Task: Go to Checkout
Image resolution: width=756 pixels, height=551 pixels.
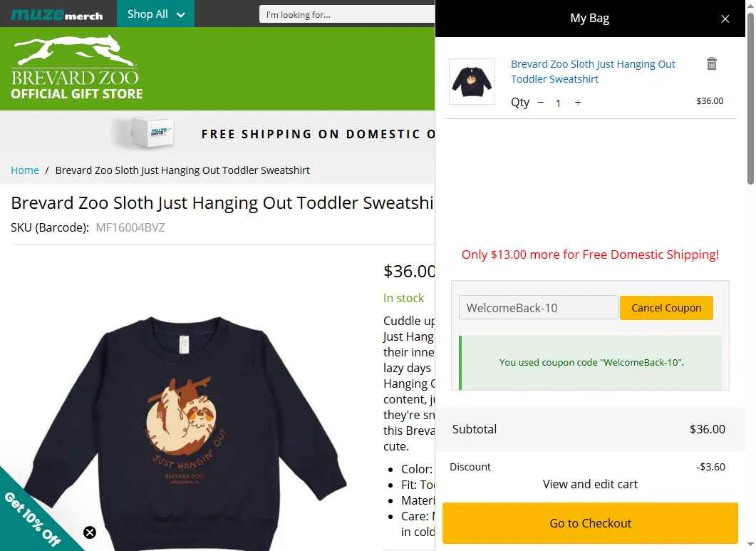Action: point(590,523)
